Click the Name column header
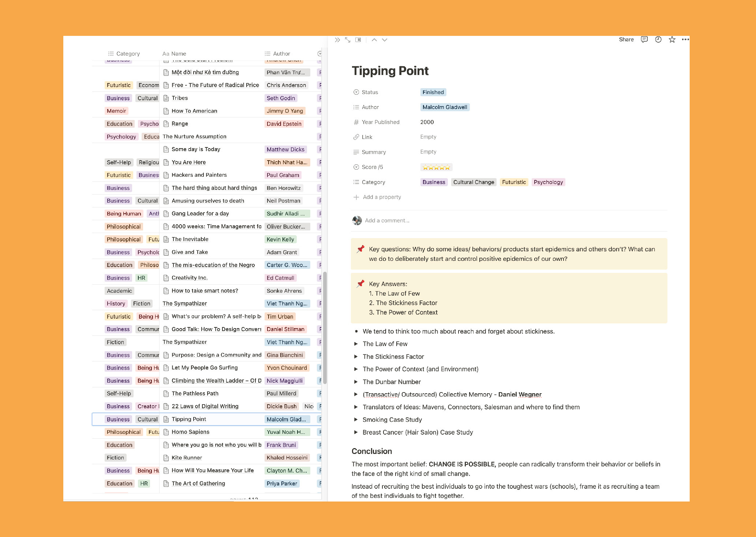756x537 pixels. (x=174, y=54)
